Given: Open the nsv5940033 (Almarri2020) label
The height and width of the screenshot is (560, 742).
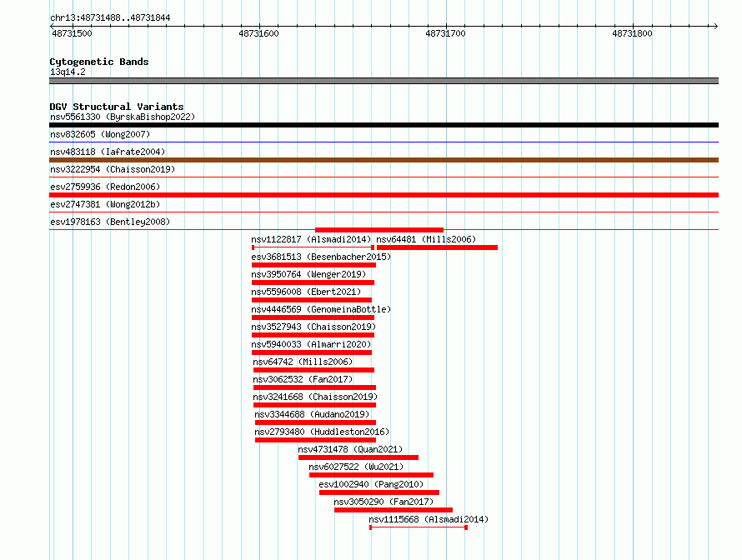Looking at the screenshot, I should (x=311, y=344).
